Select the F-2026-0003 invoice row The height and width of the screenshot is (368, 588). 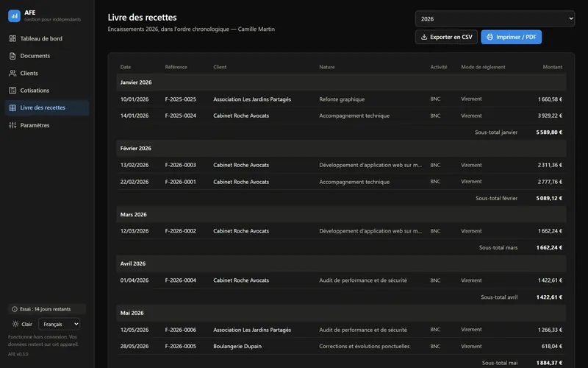coord(341,165)
